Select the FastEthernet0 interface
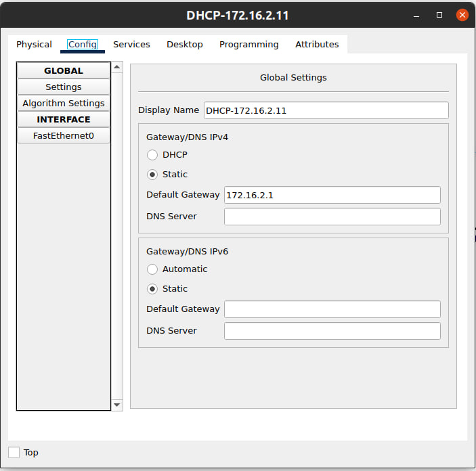The width and height of the screenshot is (476, 471). pyautogui.click(x=64, y=135)
